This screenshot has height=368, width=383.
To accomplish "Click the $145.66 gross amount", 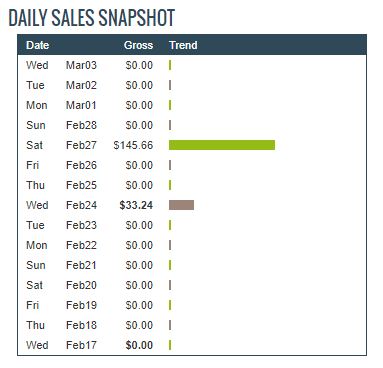I will [133, 145].
